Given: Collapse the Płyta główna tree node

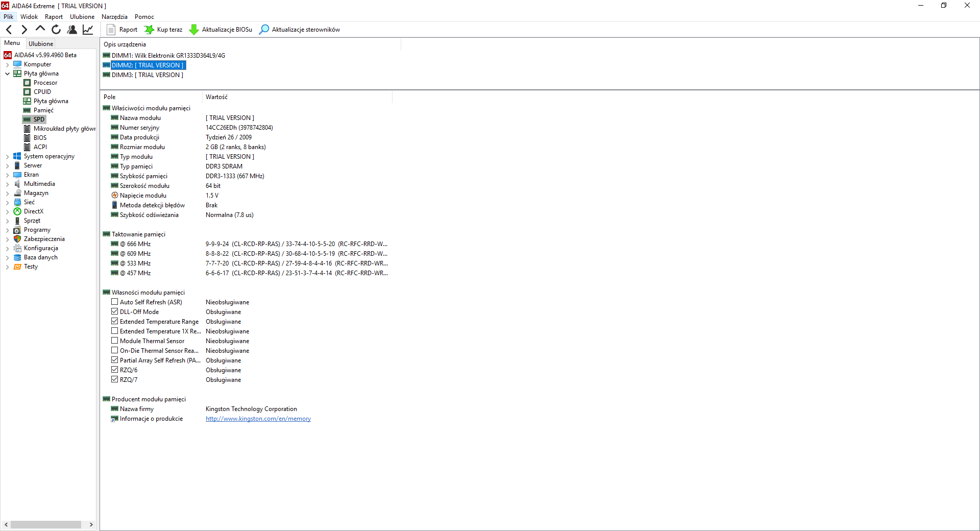Looking at the screenshot, I should point(7,74).
